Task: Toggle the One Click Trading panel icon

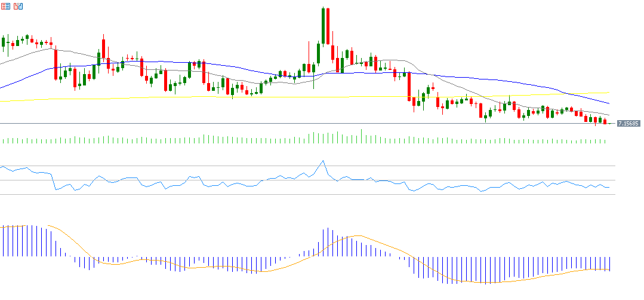Action: (18, 6)
